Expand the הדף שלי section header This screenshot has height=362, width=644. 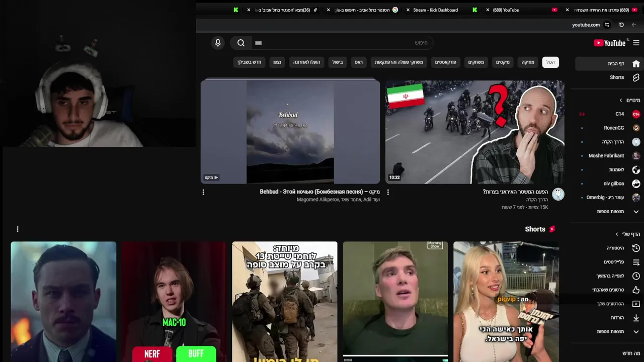[x=628, y=234]
